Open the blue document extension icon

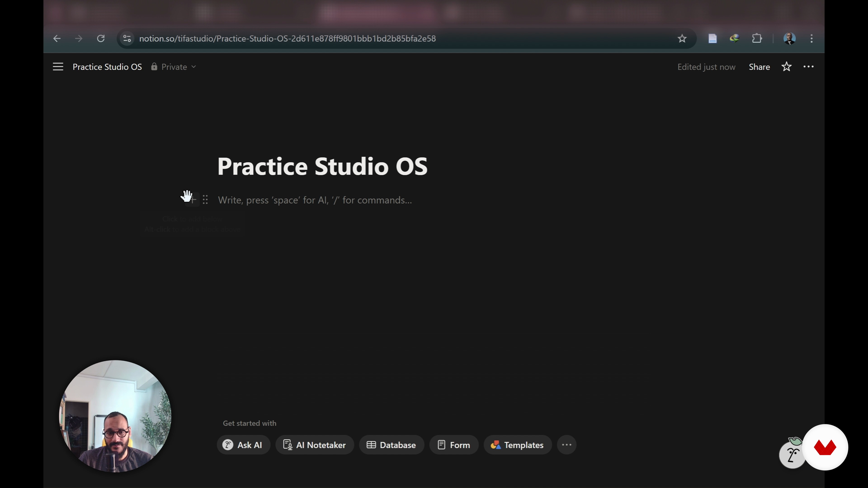(x=712, y=39)
